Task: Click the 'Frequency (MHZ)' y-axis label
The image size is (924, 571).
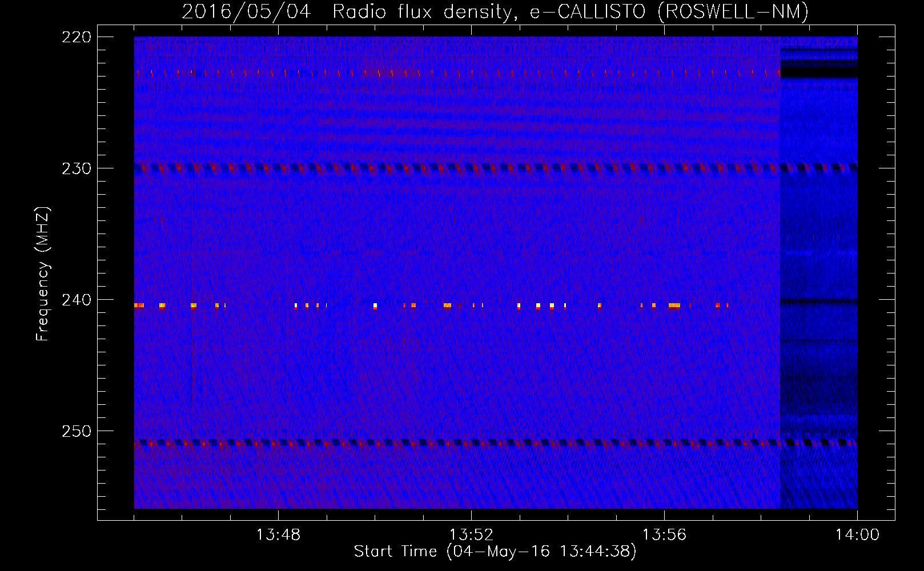Action: [x=43, y=274]
